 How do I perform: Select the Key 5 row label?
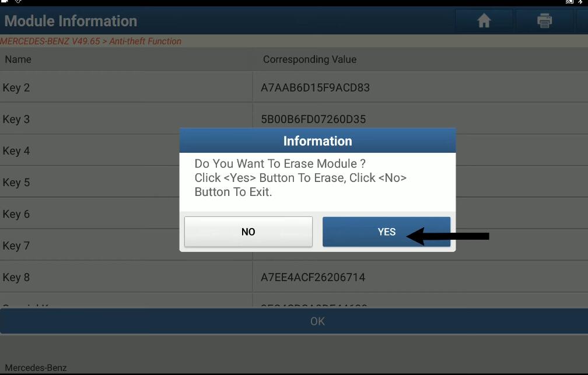click(x=16, y=182)
